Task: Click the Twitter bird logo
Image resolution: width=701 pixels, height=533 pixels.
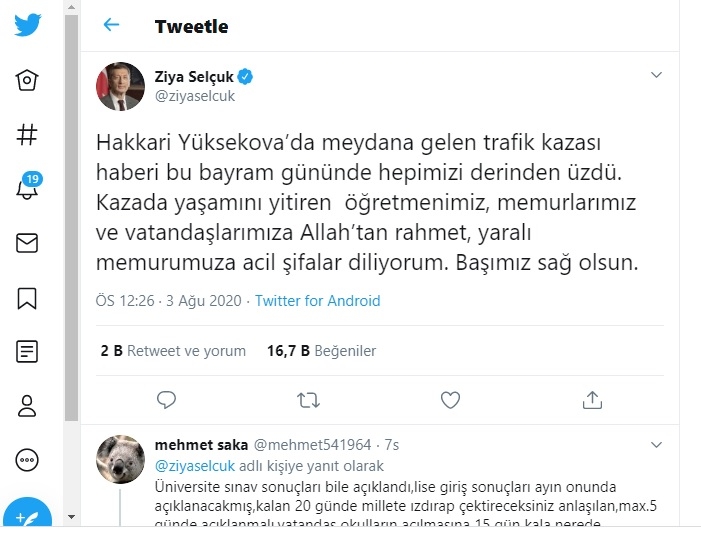Action: 27,24
